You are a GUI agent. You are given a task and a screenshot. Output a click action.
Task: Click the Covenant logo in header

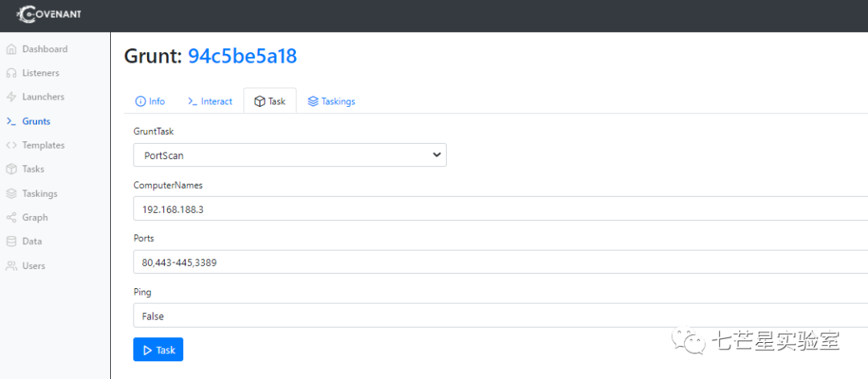click(x=49, y=14)
